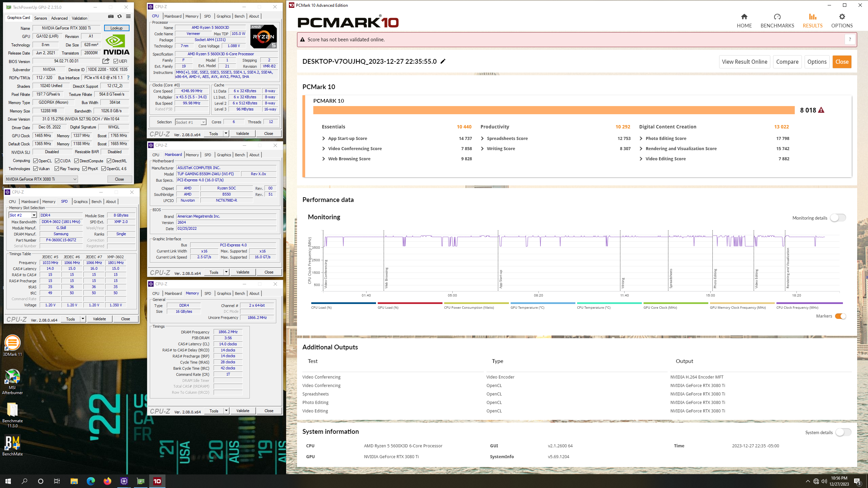Open Tools dropdown arrow in CPU-Z CPU window
Viewport: 868px width, 488px height.
point(226,134)
